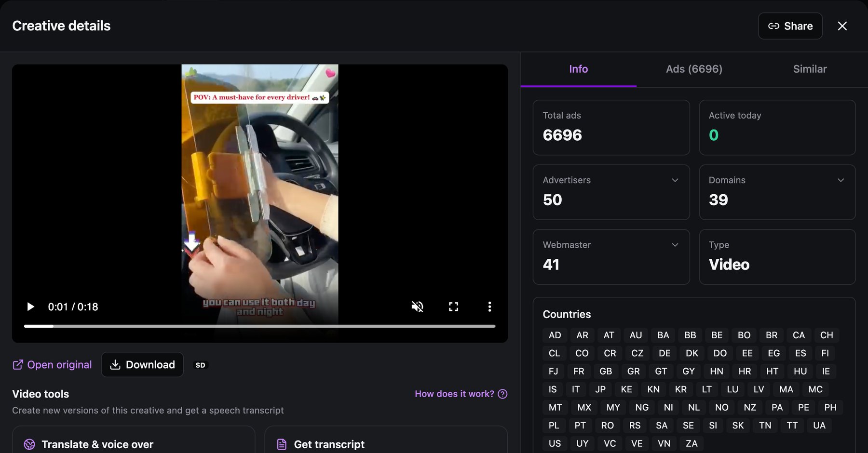The width and height of the screenshot is (868, 453).
Task: Click the Get transcript document icon
Action: pyautogui.click(x=282, y=444)
